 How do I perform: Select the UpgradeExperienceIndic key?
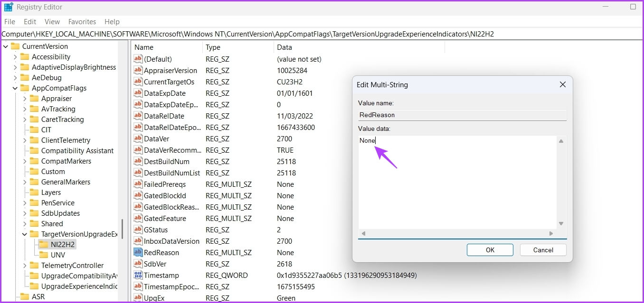tap(79, 286)
